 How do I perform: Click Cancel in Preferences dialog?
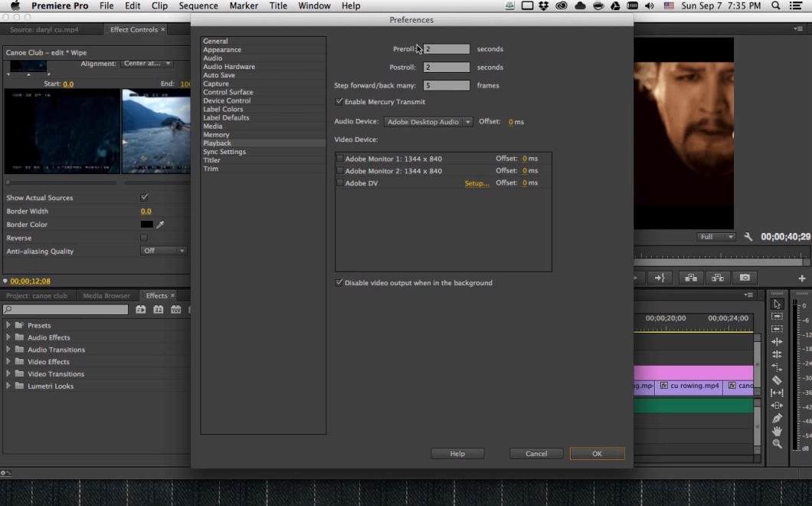pyautogui.click(x=536, y=454)
